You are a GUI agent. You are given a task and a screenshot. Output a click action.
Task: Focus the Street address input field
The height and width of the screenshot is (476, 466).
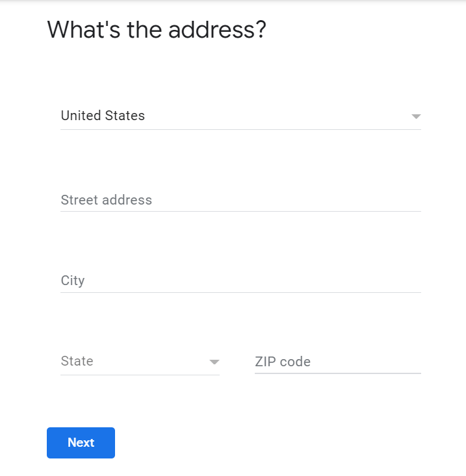[240, 200]
